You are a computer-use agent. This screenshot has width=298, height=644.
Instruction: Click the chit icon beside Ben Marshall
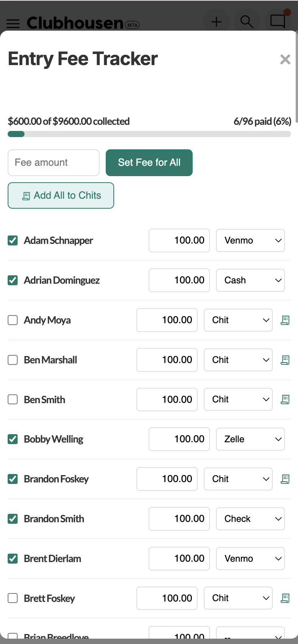pos(285,360)
